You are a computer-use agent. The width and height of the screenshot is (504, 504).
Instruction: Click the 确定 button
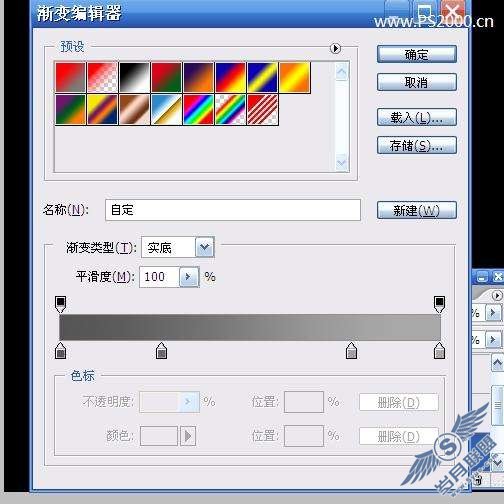pyautogui.click(x=417, y=54)
